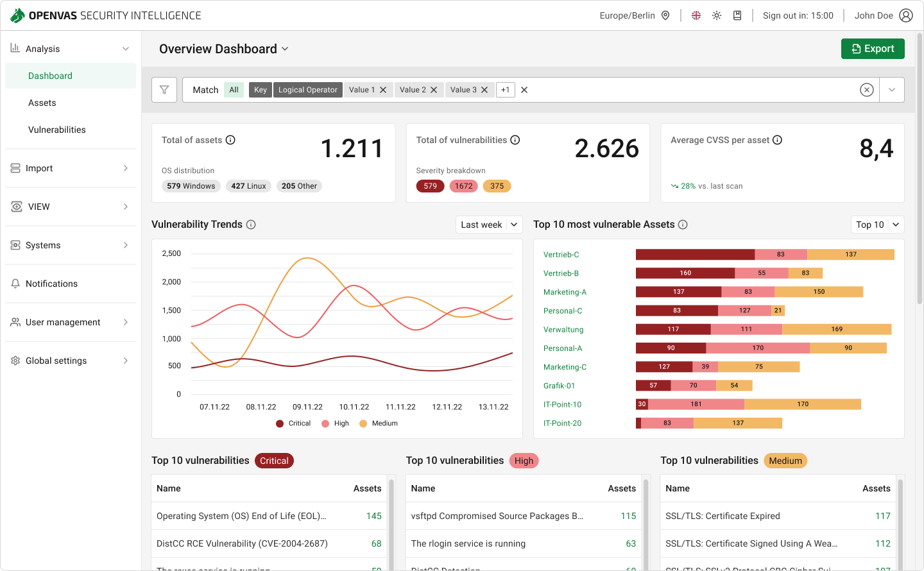The image size is (924, 571).
Task: Show info for Total of vulnerabilities
Action: tap(515, 140)
